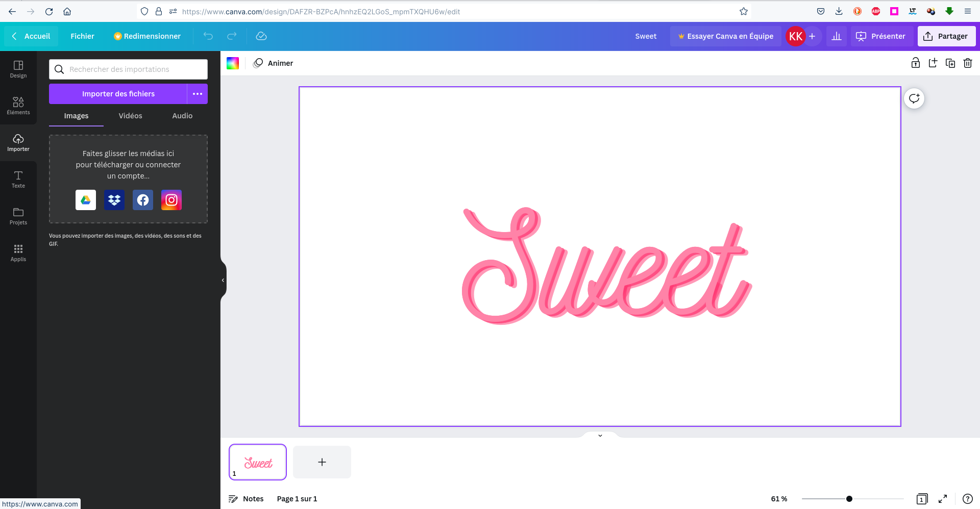Open the background color swatch
This screenshot has width=980, height=509.
click(233, 63)
